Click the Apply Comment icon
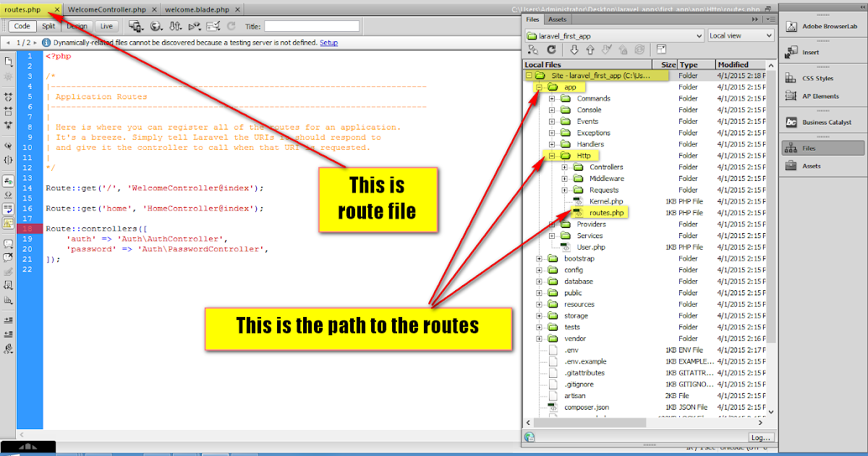Viewport: 868px width, 456px height. pyautogui.click(x=9, y=245)
